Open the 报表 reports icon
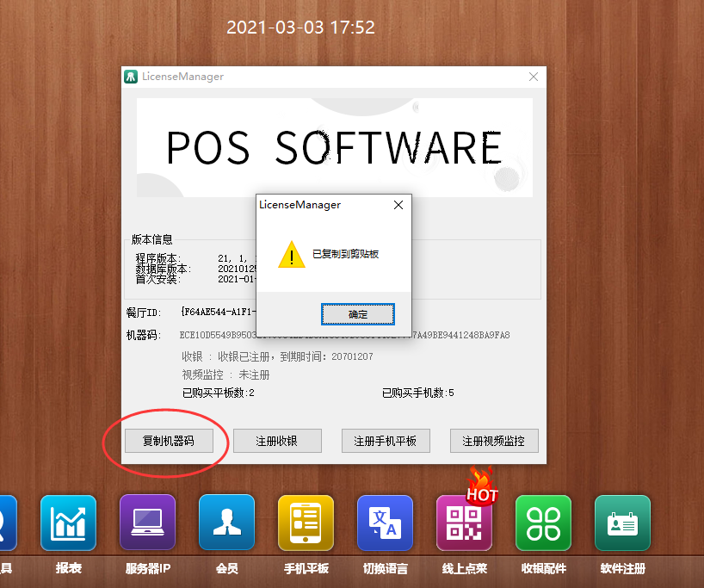The width and height of the screenshot is (704, 588). [x=68, y=523]
